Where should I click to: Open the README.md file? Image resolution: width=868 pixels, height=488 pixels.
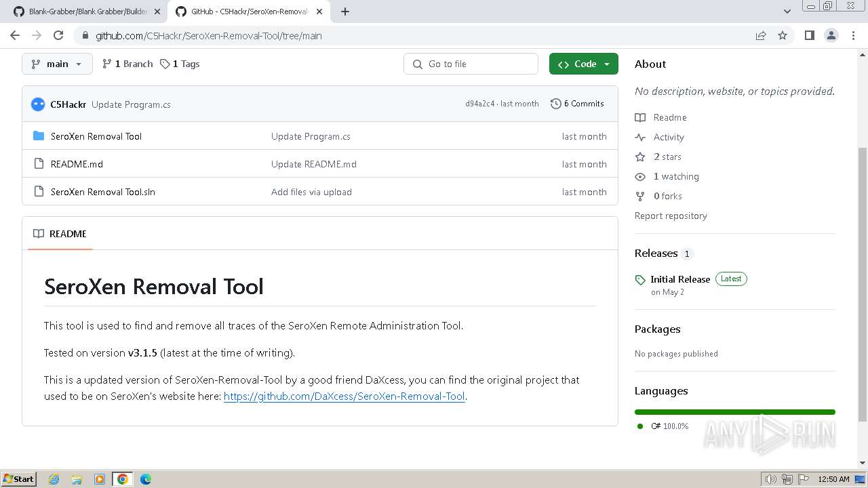[77, 164]
